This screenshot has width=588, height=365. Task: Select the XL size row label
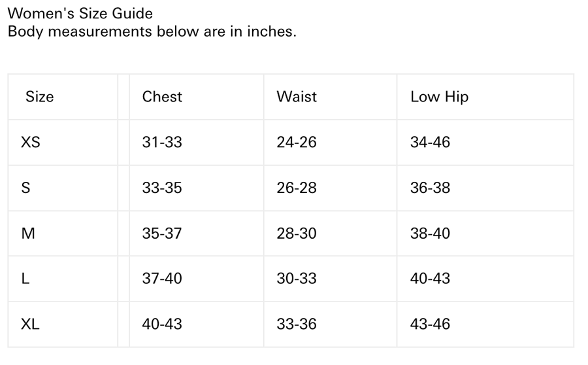(31, 324)
